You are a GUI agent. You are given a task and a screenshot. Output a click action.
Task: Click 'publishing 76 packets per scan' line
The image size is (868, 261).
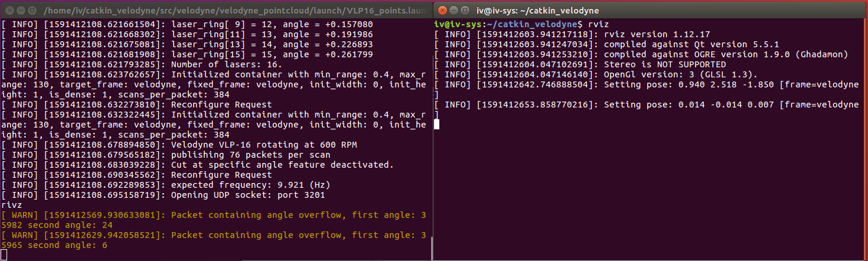pos(166,155)
